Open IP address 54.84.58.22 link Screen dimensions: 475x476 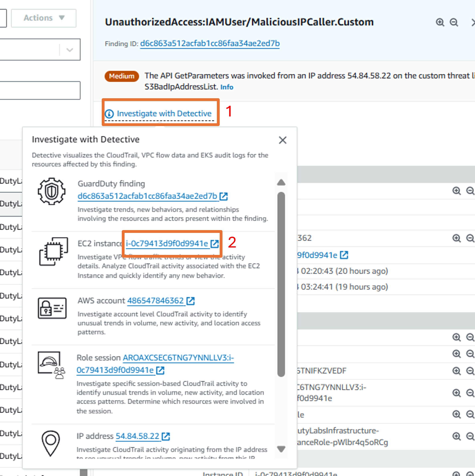[x=137, y=436]
